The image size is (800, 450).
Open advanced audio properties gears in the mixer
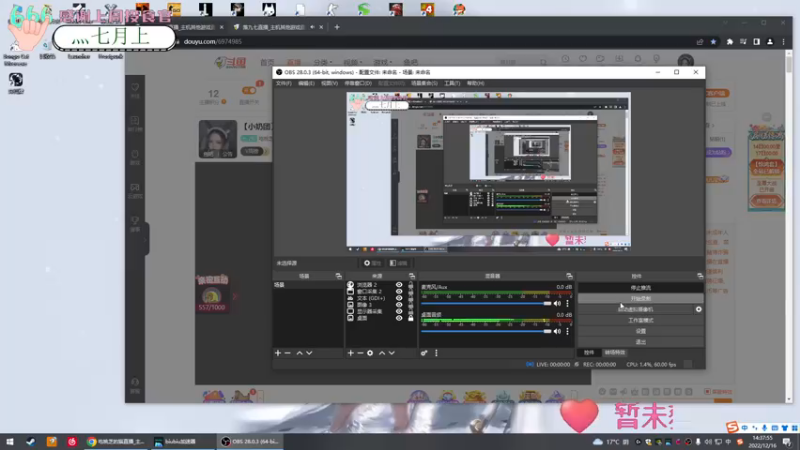pos(424,353)
